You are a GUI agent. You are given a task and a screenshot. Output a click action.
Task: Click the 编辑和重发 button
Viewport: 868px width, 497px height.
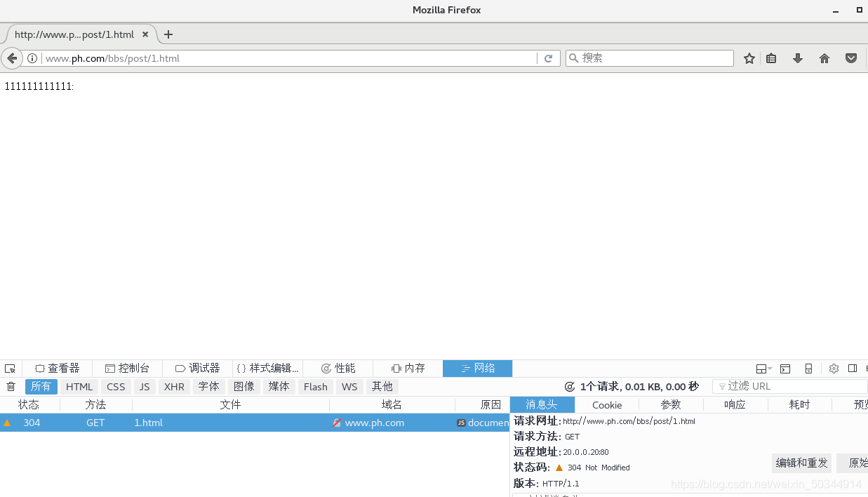pos(801,463)
